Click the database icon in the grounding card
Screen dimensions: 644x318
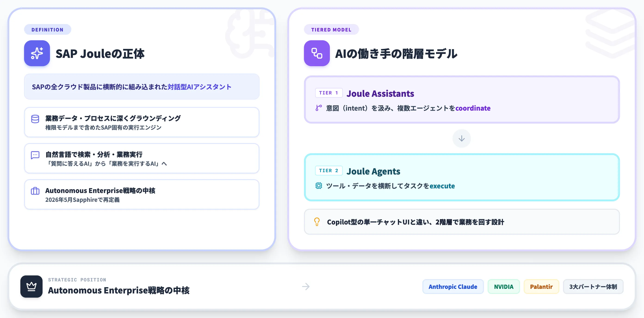(35, 119)
